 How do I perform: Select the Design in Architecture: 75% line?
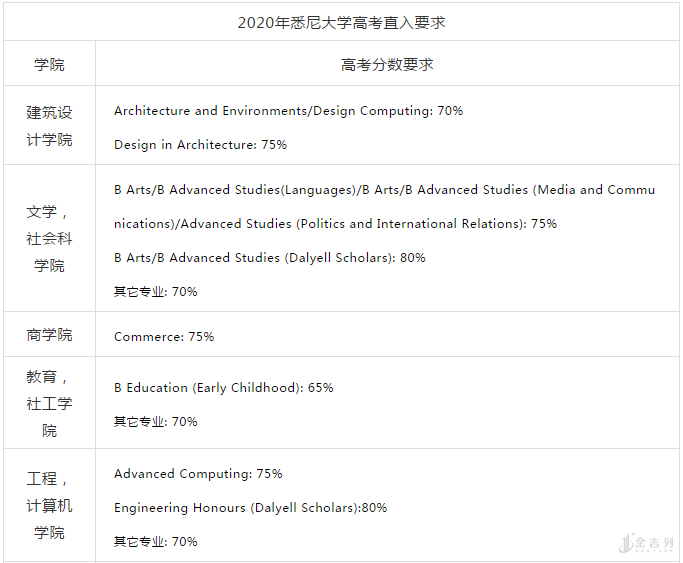pos(200,145)
